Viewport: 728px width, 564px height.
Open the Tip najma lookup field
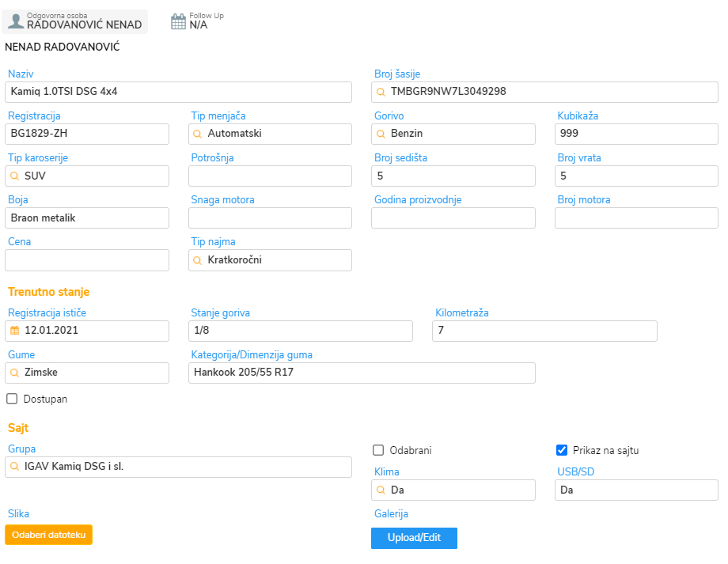pyautogui.click(x=270, y=260)
